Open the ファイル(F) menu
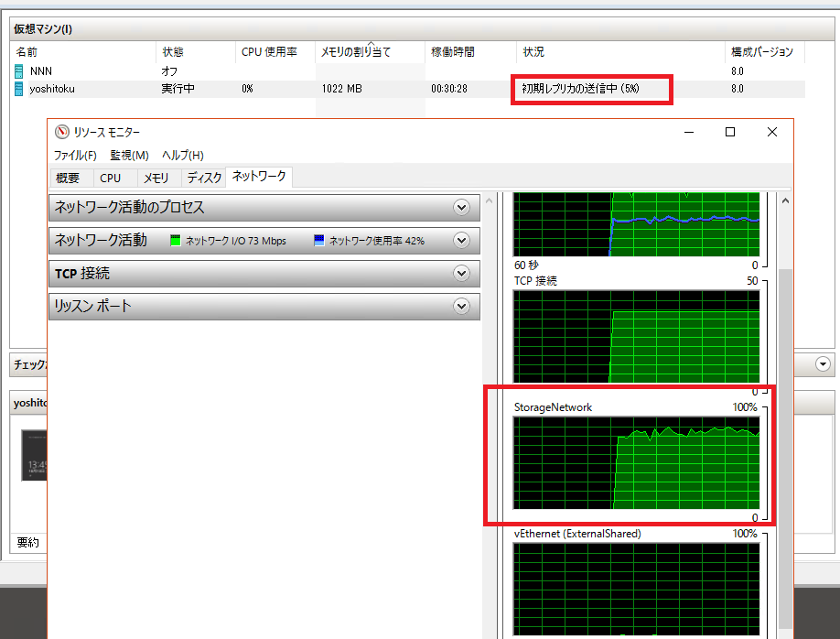Image resolution: width=840 pixels, height=639 pixels. tap(75, 155)
